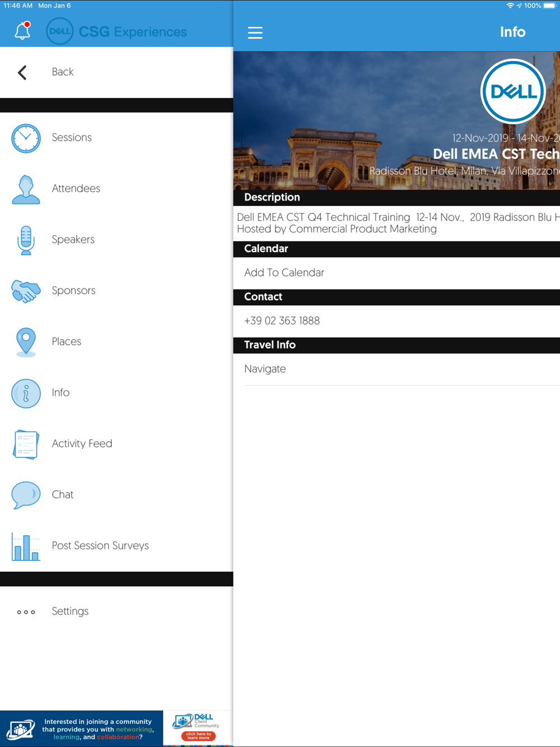The width and height of the screenshot is (560, 747).
Task: Tap the back chevron arrow
Action: point(22,72)
